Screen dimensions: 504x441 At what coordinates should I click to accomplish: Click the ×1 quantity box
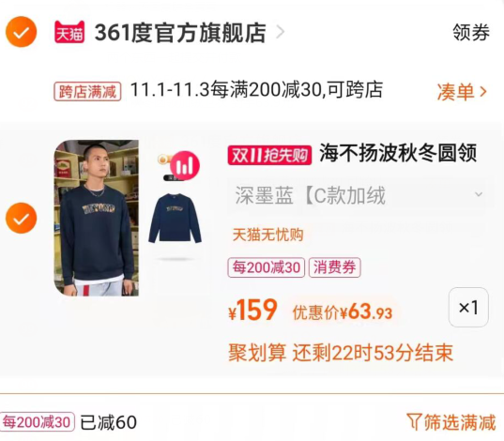pyautogui.click(x=468, y=307)
